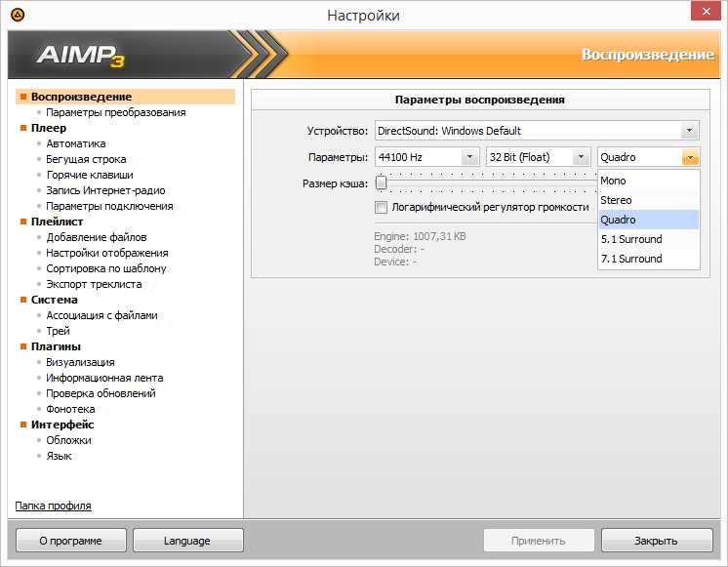Viewport: 728px width, 567px height.
Task: Collapse the Quadro channel dropdown arrow
Action: coord(690,157)
